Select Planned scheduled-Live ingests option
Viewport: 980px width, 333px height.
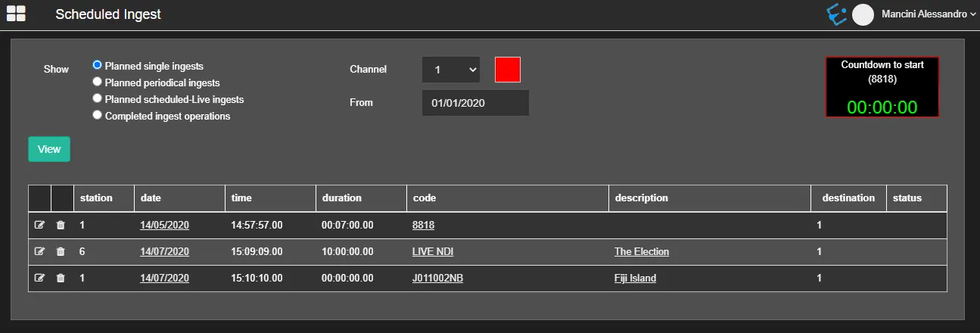click(97, 98)
